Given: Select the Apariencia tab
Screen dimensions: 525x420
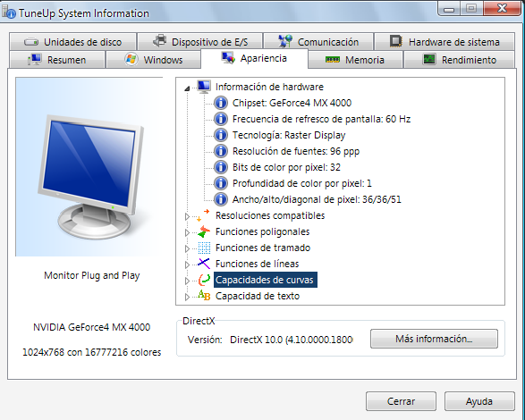Looking at the screenshot, I should 254,59.
